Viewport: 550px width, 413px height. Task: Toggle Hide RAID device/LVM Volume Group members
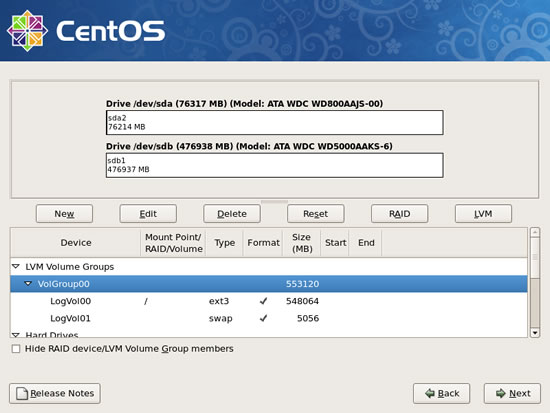(16, 349)
